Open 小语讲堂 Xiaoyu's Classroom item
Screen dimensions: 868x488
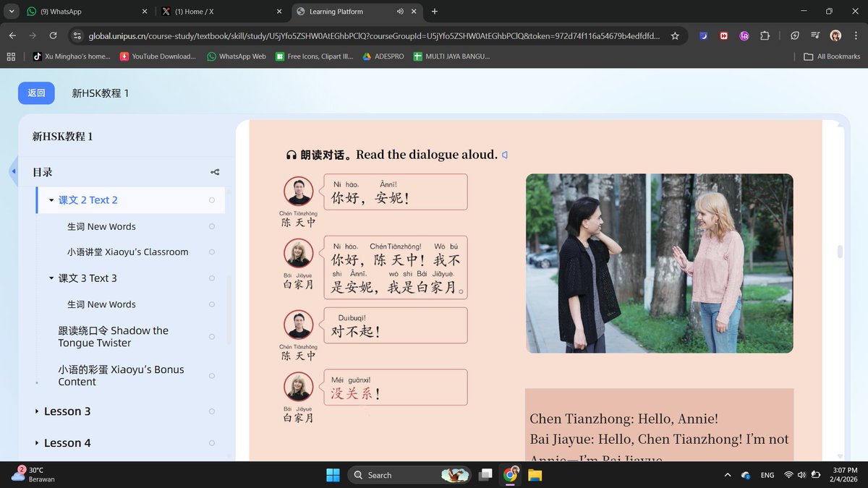(x=127, y=252)
